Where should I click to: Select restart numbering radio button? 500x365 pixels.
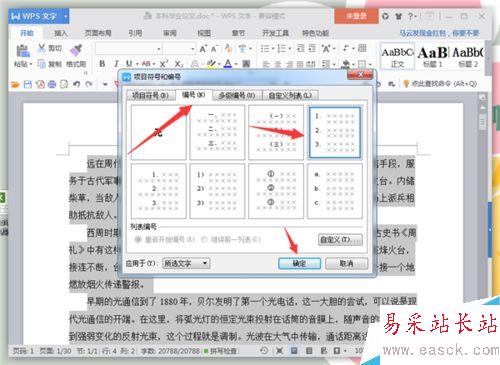(x=138, y=239)
